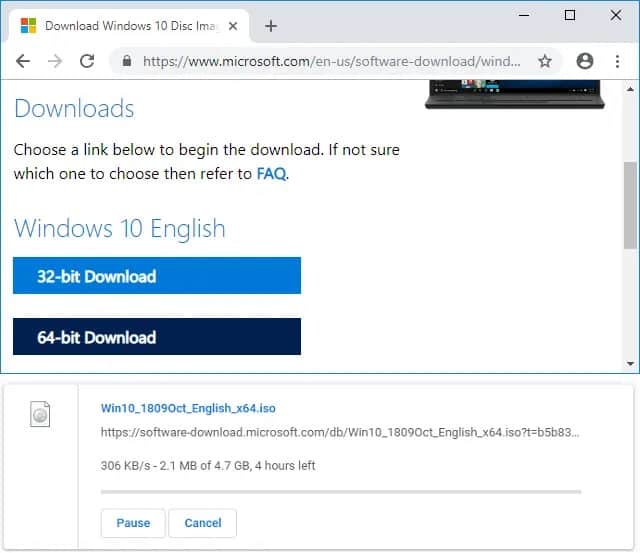
Task: Open the FAQ link
Action: pyautogui.click(x=271, y=174)
